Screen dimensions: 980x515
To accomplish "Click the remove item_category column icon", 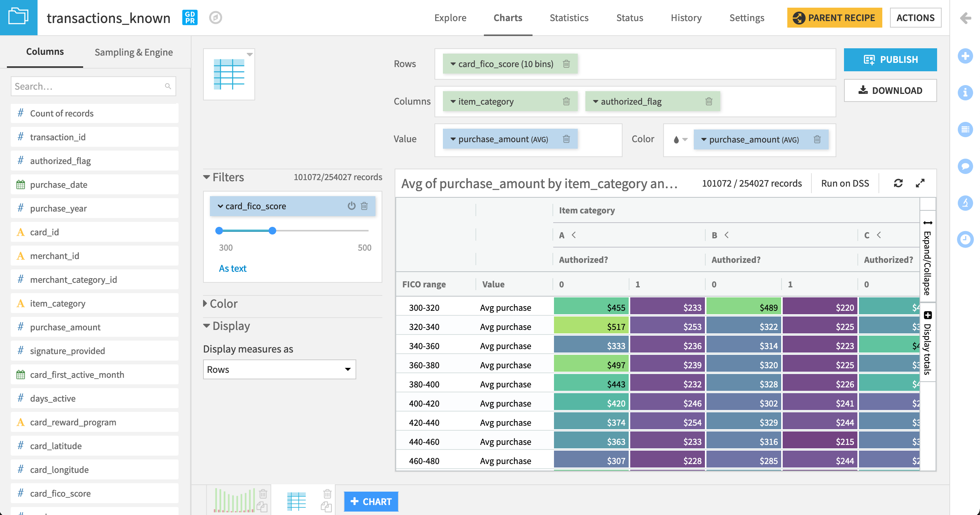I will 565,101.
